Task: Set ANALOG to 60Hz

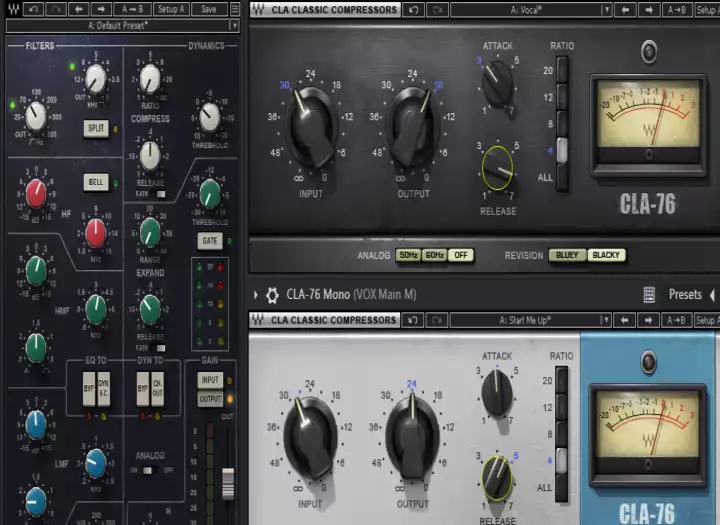Action: pos(434,255)
